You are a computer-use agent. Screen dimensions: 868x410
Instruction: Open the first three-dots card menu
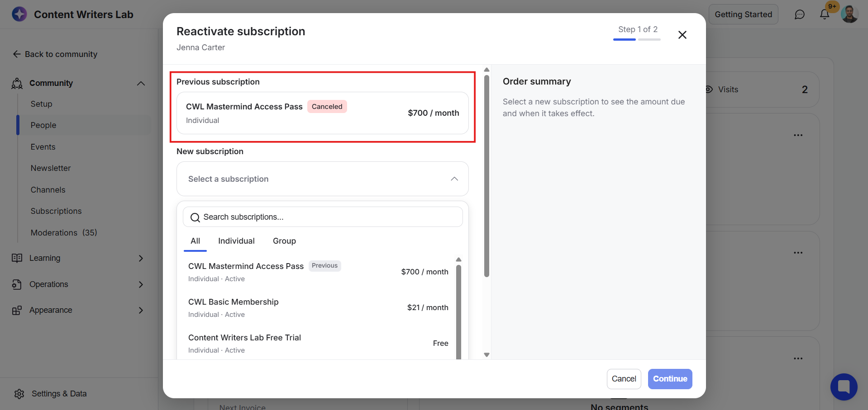pos(798,135)
